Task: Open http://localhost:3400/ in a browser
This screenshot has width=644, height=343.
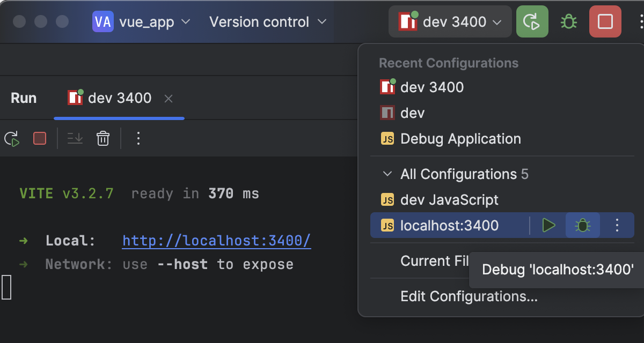Action: tap(216, 241)
